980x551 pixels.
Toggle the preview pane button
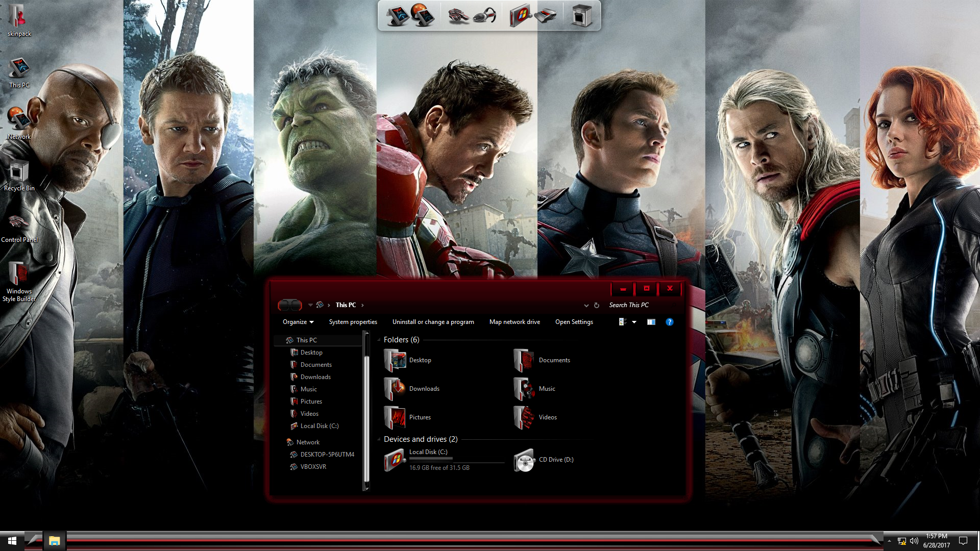tap(651, 322)
